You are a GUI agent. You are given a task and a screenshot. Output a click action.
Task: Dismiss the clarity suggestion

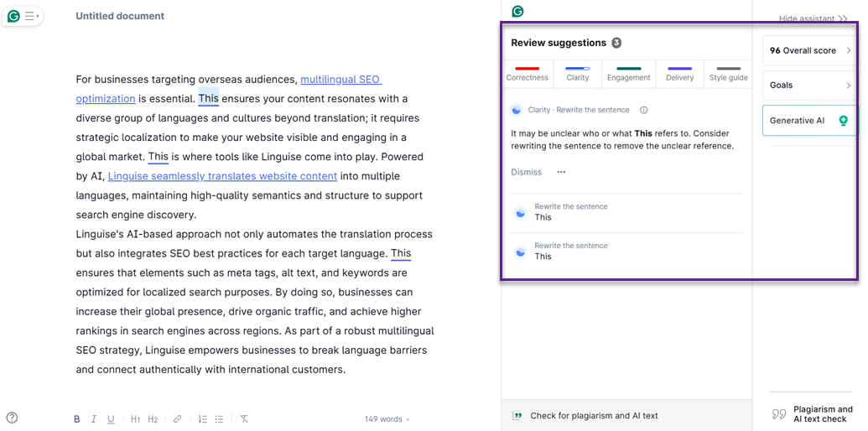pos(527,172)
